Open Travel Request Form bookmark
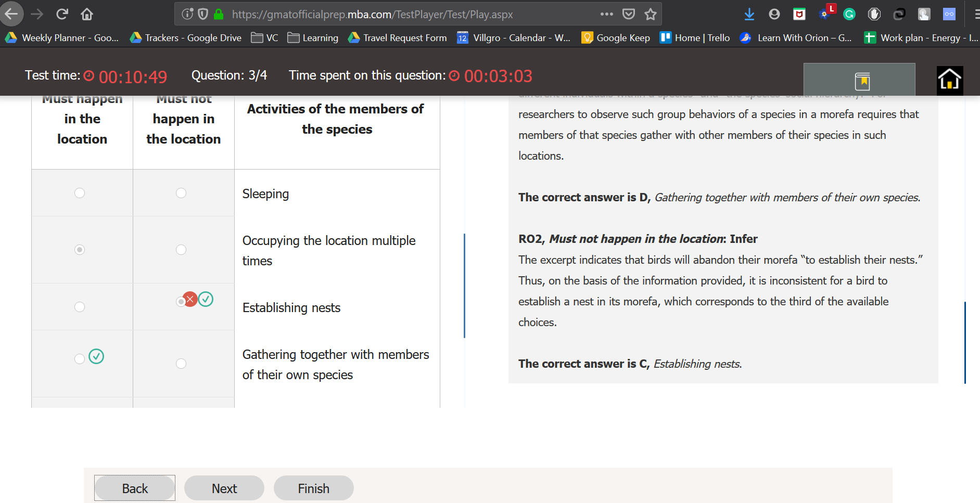The image size is (980, 503). 398,37
